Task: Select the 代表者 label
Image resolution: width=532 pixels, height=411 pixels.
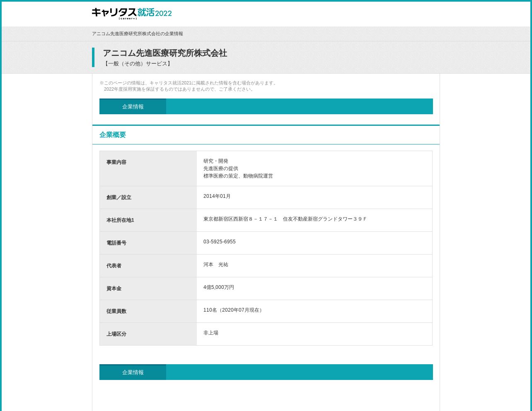Action: (x=114, y=266)
